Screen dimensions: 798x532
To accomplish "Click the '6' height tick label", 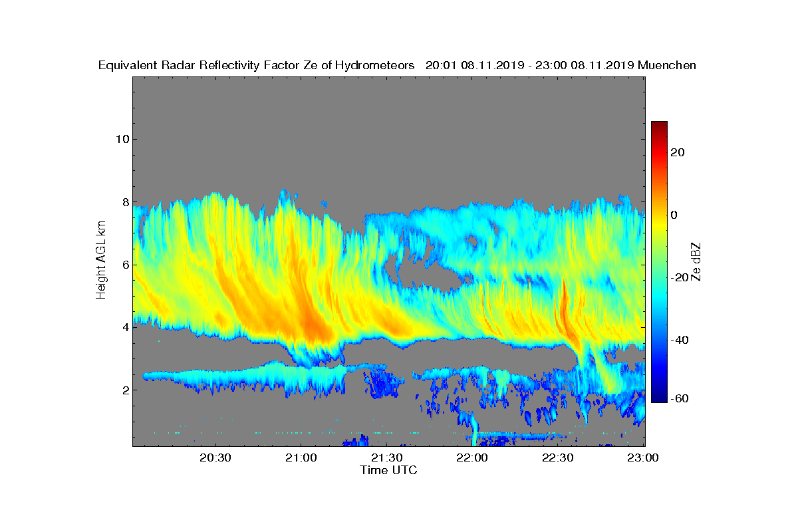I will 124,265.
